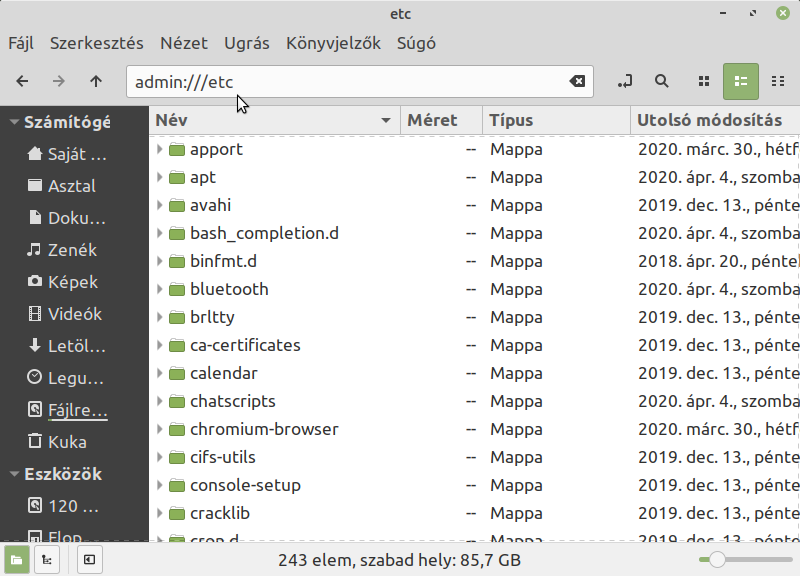Select the binfmt.d folder icon

point(177,262)
